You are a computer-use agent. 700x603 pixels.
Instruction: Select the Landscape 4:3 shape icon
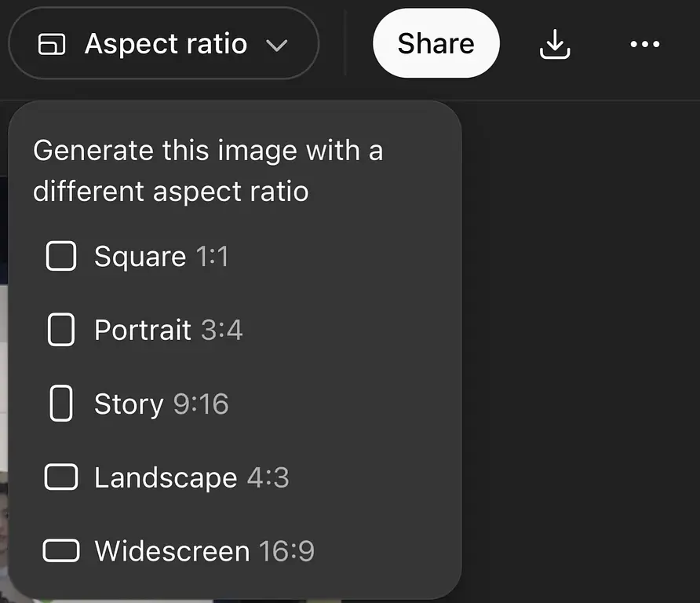[x=61, y=477]
